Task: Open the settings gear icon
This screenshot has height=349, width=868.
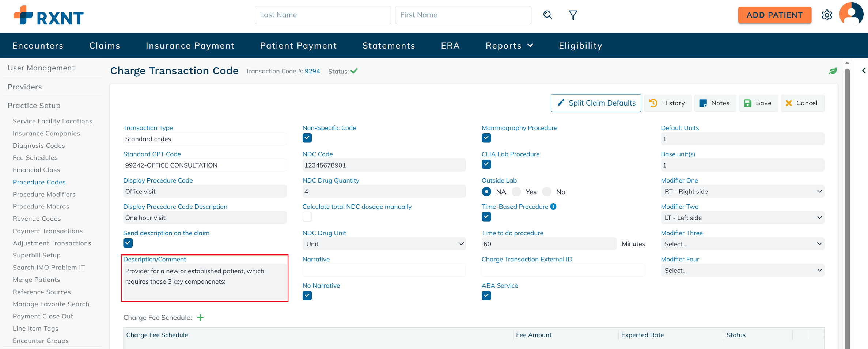Action: tap(827, 15)
